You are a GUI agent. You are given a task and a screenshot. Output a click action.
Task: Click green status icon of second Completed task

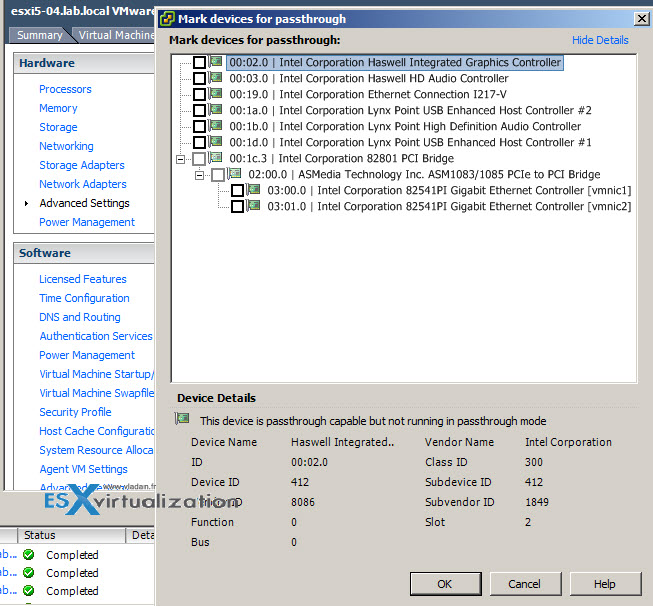click(29, 572)
